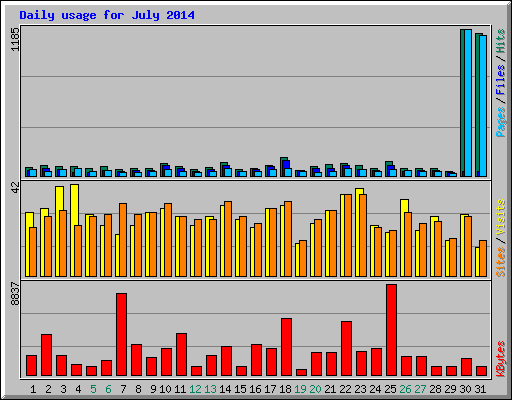
Task: Click the 'Daily usage for July 2014' title
Action: [107, 15]
